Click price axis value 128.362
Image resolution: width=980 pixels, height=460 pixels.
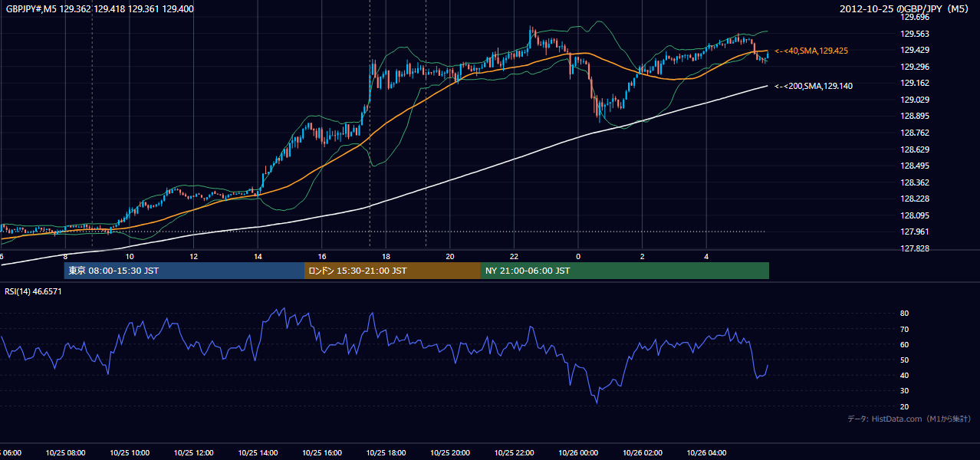[x=914, y=182]
